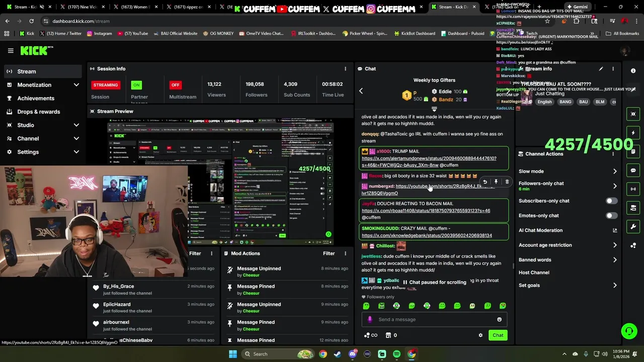The image size is (644, 362).
Task: Select the last quick emote in chat
Action: point(503,306)
